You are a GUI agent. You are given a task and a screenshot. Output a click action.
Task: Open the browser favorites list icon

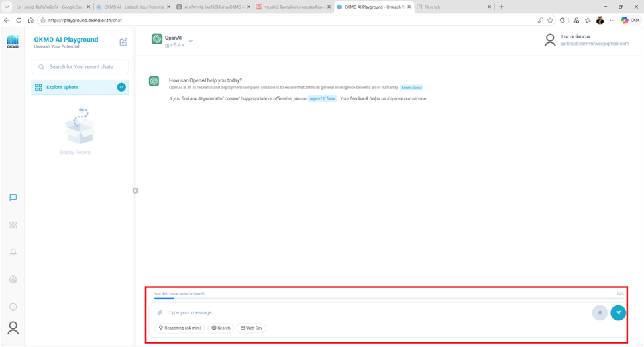[x=588, y=20]
